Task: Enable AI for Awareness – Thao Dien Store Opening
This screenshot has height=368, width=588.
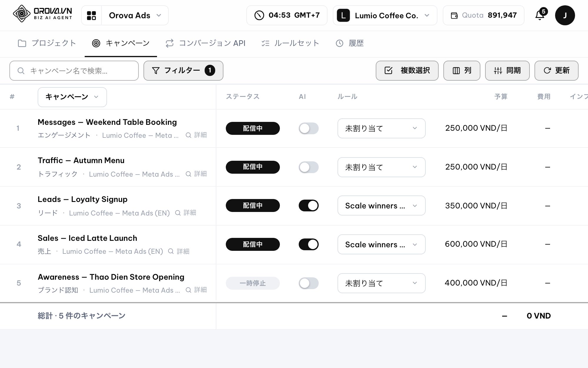Action: (309, 283)
